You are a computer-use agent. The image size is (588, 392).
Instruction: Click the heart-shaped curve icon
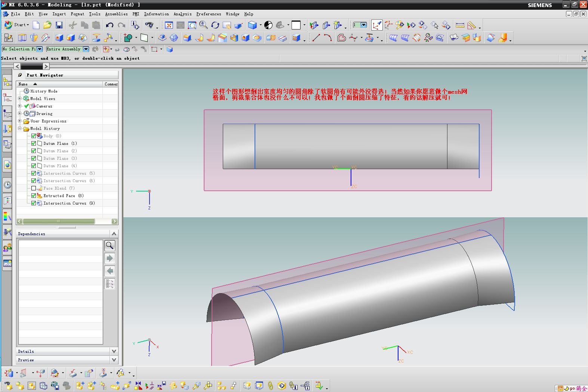point(341,38)
